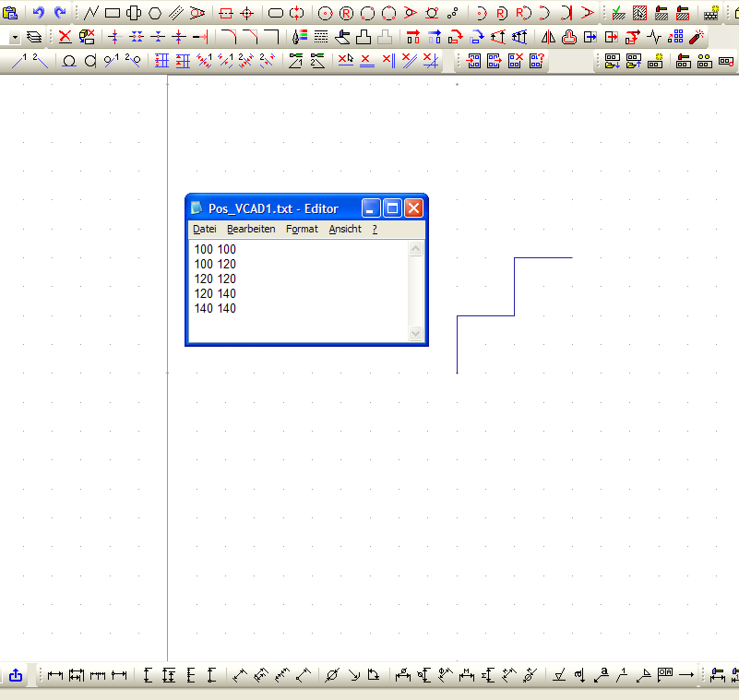Open the ? help menu in Editor
The width and height of the screenshot is (739, 700).
point(375,229)
